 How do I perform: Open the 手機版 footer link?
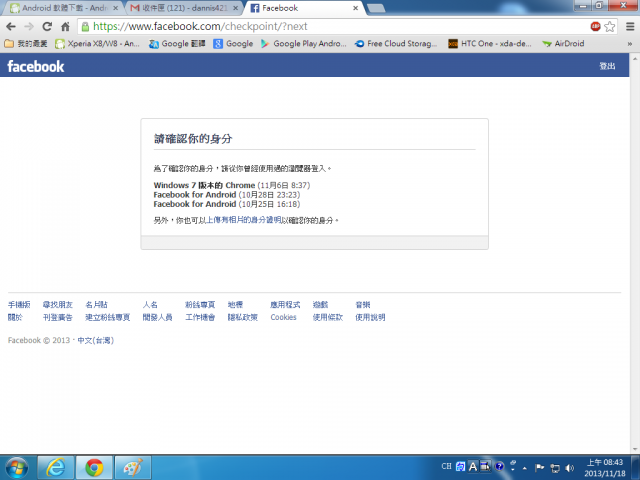(x=19, y=304)
